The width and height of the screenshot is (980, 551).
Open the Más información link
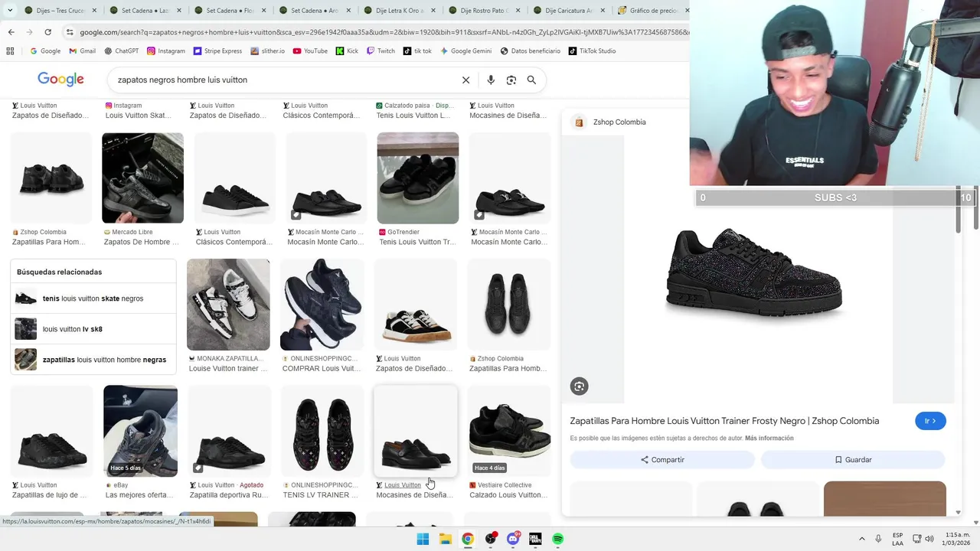769,439
